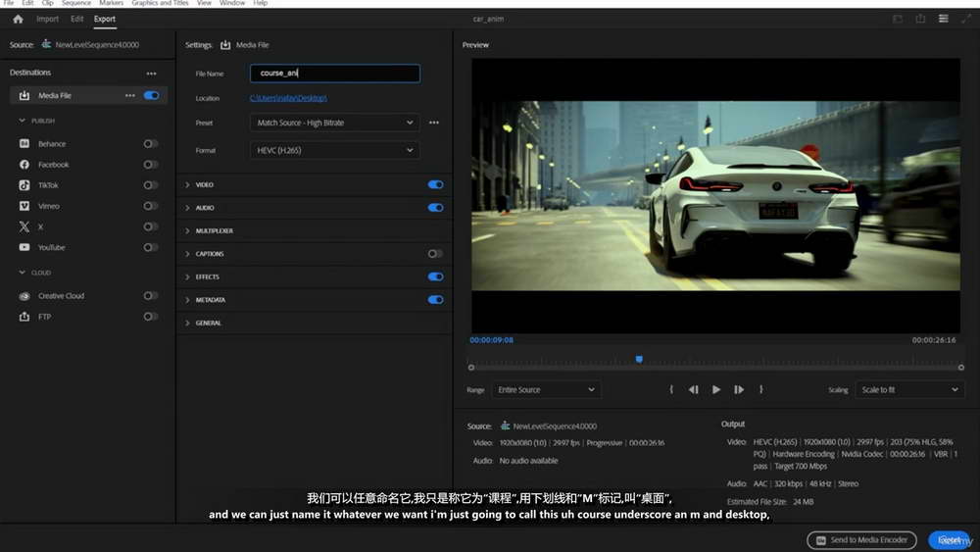
Task: Expand the General section
Action: coord(187,323)
